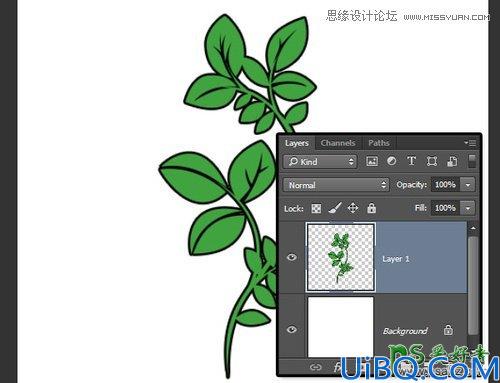Lock all padlock icon in Lock row
The width and height of the screenshot is (500, 383).
tap(371, 208)
